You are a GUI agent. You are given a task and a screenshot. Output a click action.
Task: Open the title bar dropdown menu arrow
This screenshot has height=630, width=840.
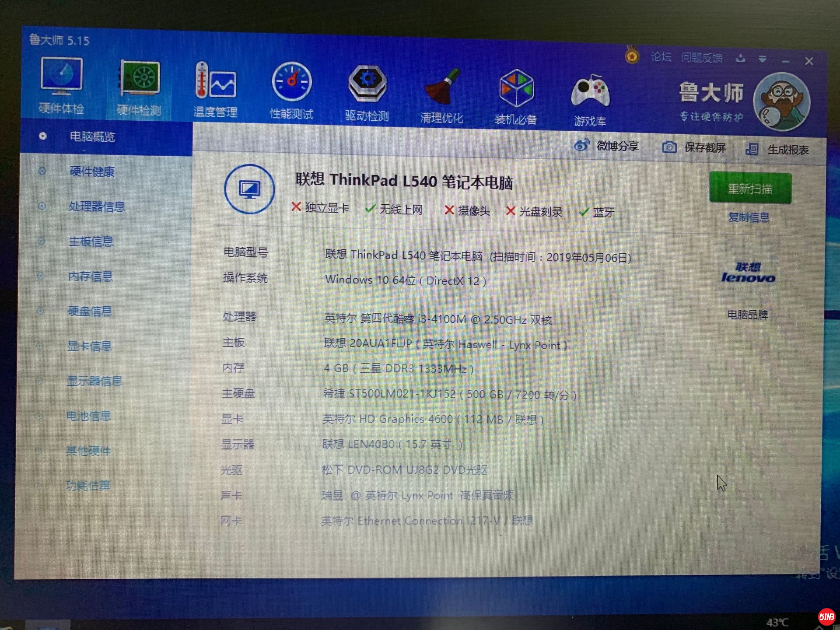(x=763, y=59)
